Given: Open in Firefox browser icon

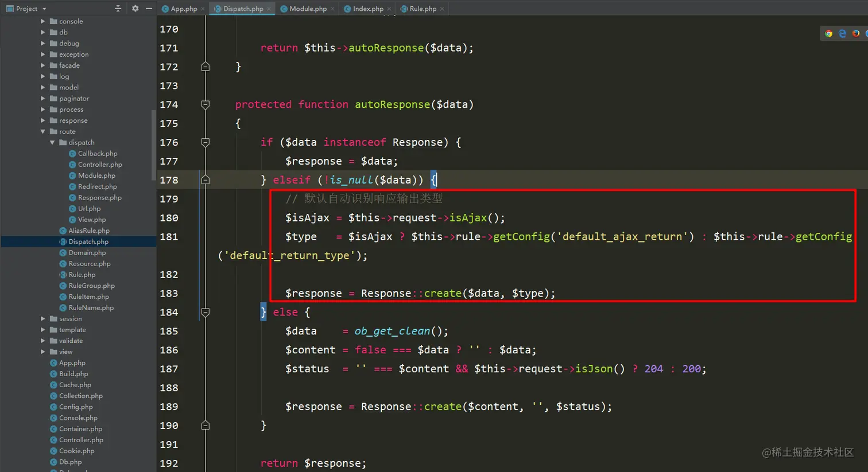Looking at the screenshot, I should [x=856, y=33].
